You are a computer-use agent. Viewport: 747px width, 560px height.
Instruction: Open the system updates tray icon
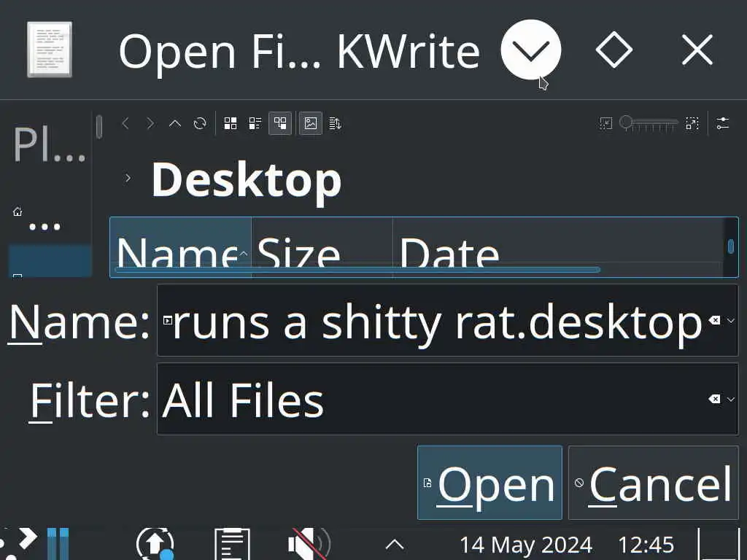click(155, 544)
